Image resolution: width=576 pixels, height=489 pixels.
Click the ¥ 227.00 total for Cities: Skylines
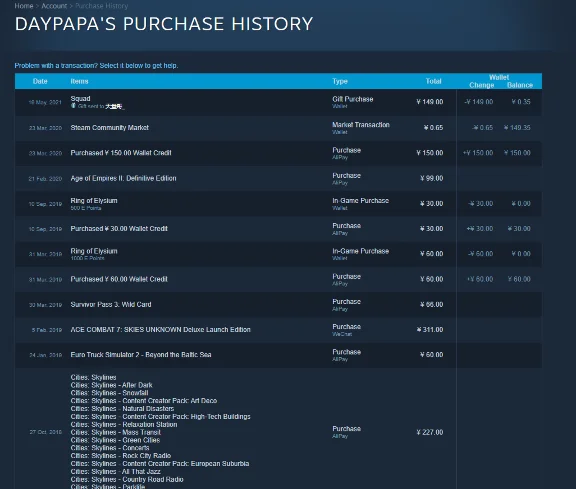click(430, 432)
